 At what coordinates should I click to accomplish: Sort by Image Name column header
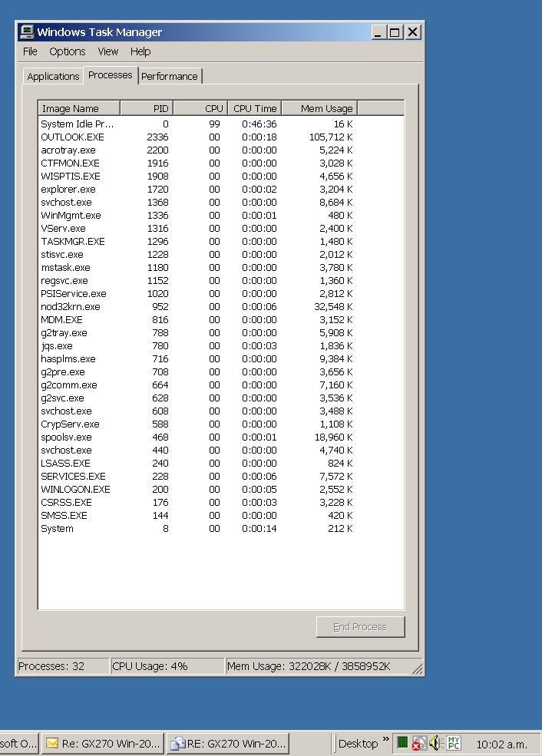[x=79, y=108]
